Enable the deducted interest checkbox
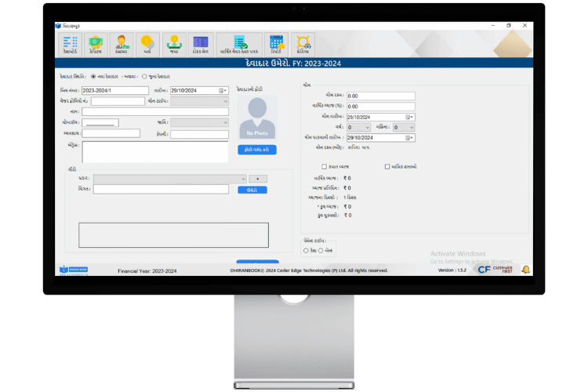 pos(325,166)
